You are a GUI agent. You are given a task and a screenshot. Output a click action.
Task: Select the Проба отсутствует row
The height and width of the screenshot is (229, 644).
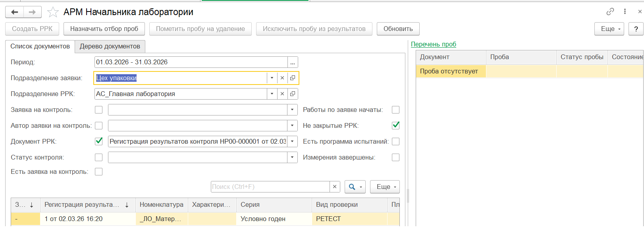pos(530,71)
